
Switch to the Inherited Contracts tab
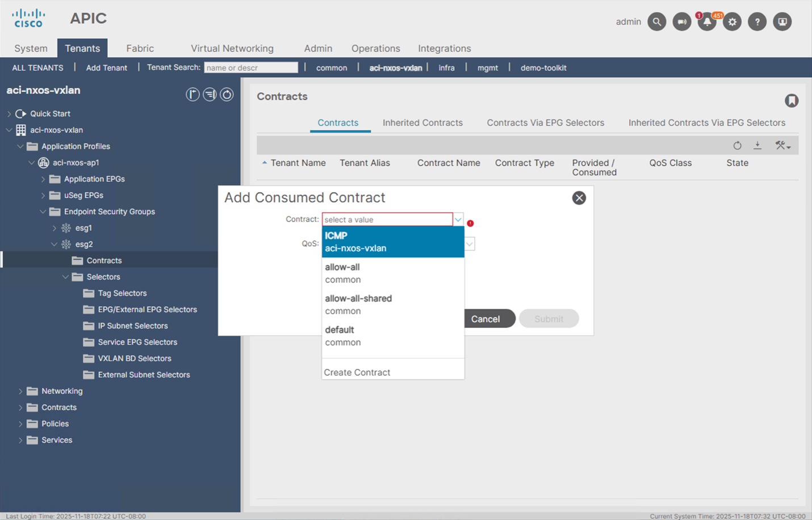click(422, 123)
